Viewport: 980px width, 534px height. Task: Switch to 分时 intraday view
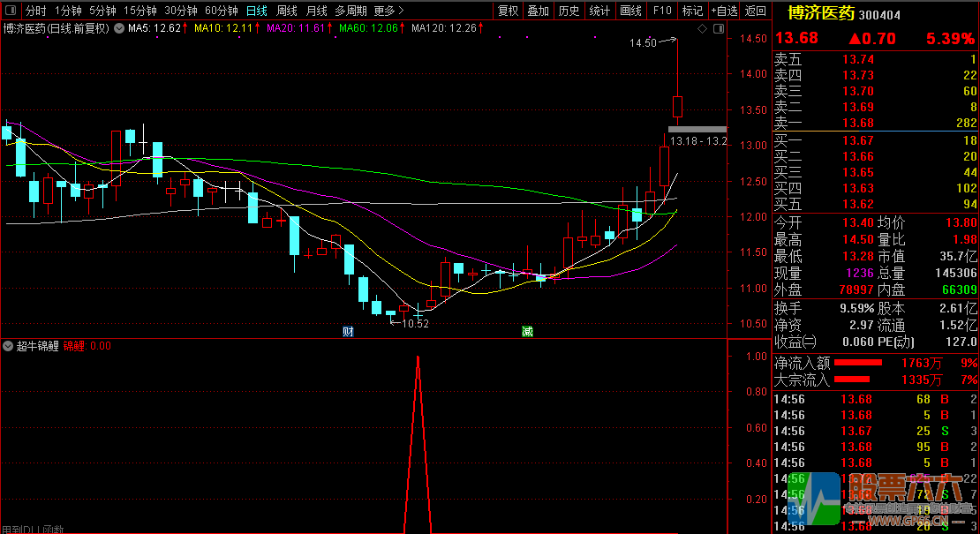(35, 11)
